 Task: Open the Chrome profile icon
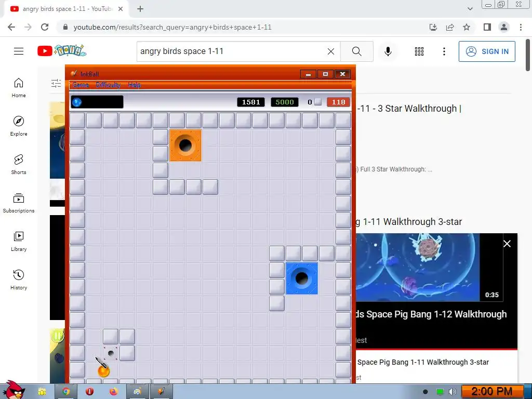504,27
